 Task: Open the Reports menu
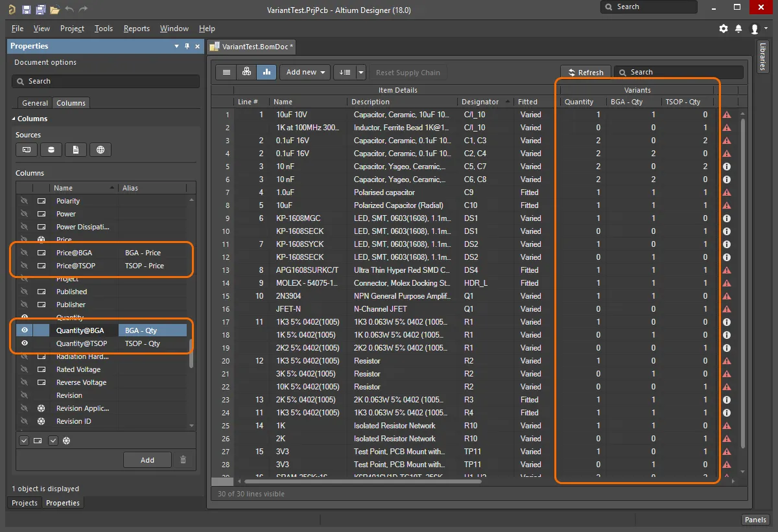click(x=136, y=29)
